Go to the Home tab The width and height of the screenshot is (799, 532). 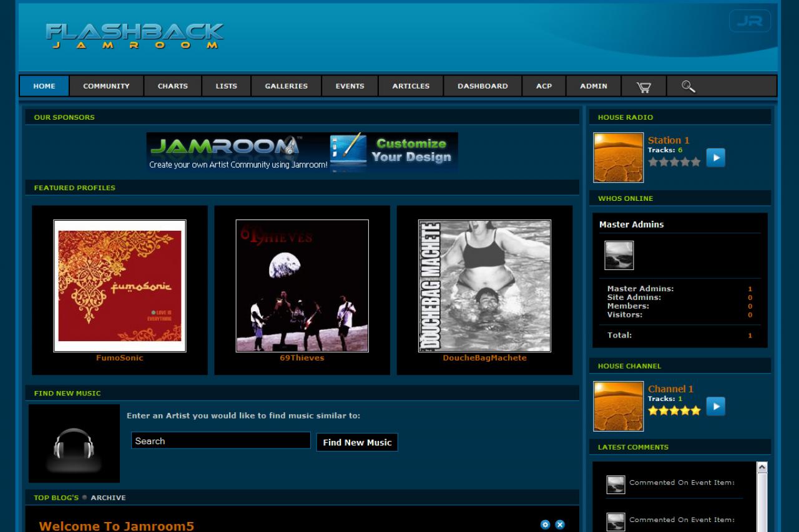click(44, 86)
